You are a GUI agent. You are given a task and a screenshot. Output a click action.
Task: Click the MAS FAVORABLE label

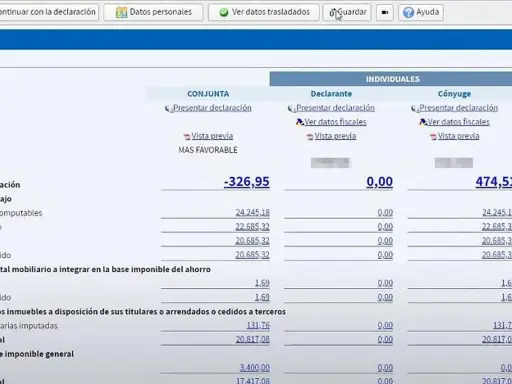tap(208, 150)
